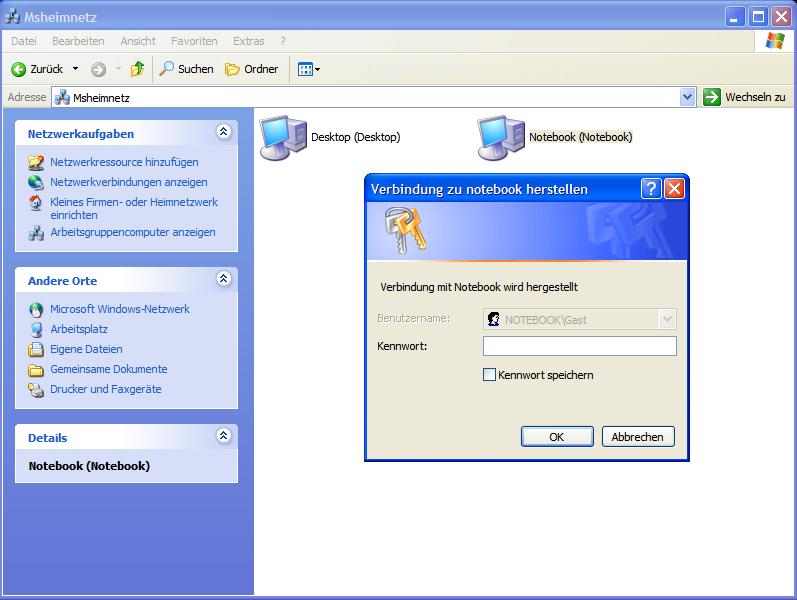This screenshot has width=797, height=600.
Task: Open the Benutzername combo box dropdown
Action: pyautogui.click(x=667, y=319)
